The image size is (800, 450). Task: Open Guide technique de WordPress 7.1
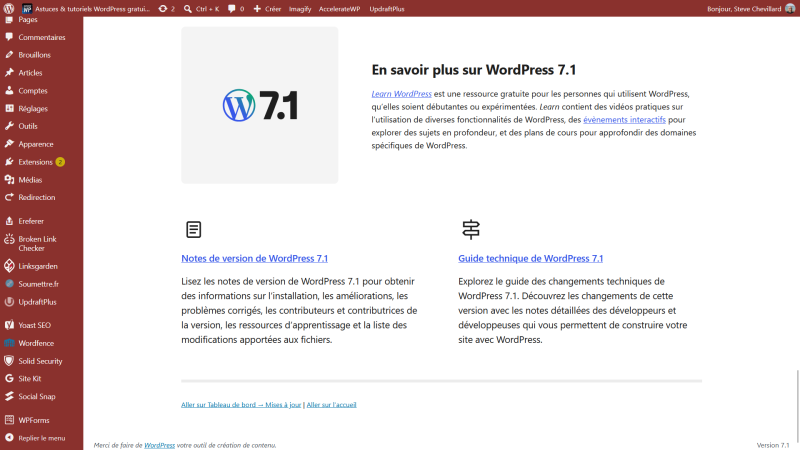click(530, 258)
